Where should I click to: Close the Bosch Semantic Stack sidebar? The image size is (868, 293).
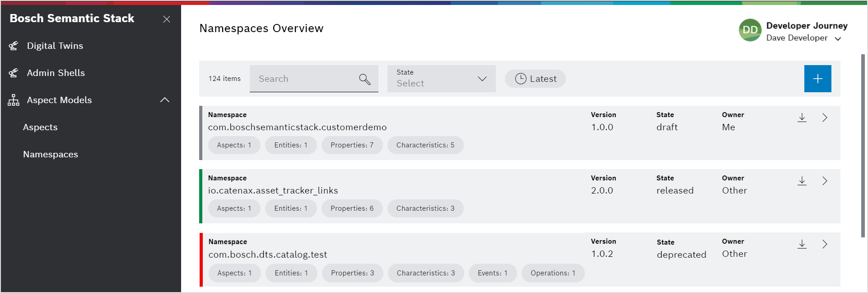(167, 19)
